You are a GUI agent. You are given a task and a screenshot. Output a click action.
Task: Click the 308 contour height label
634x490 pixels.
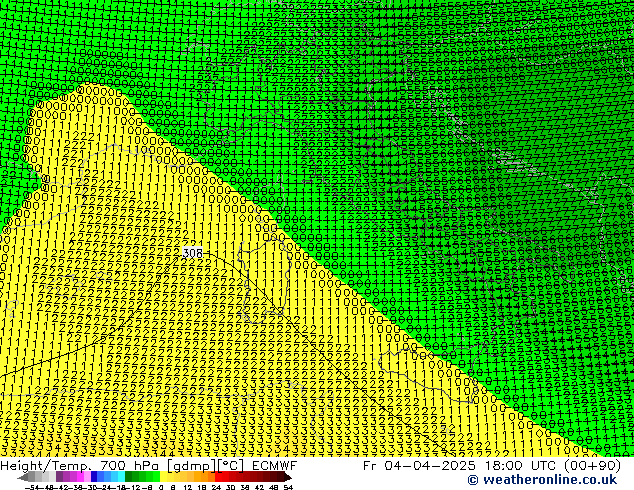coord(192,253)
